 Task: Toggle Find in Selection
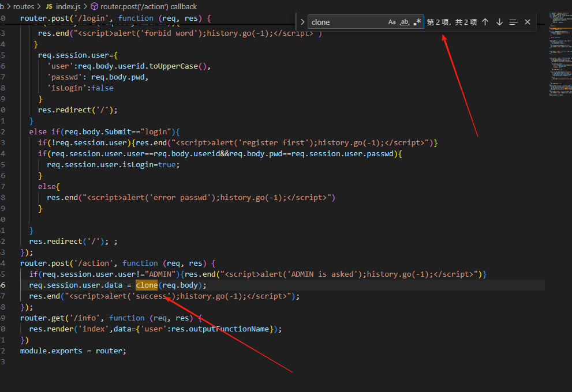coord(513,22)
